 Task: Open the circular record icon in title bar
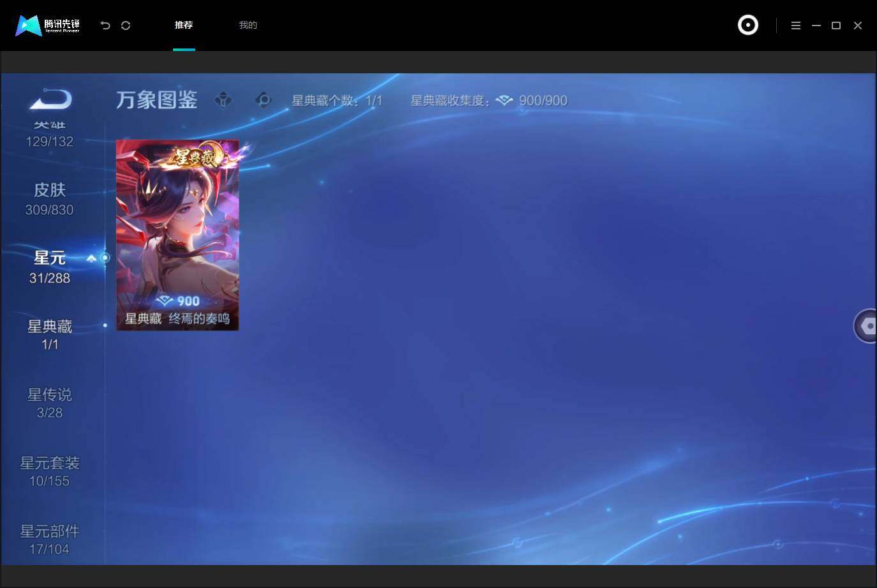coord(747,25)
